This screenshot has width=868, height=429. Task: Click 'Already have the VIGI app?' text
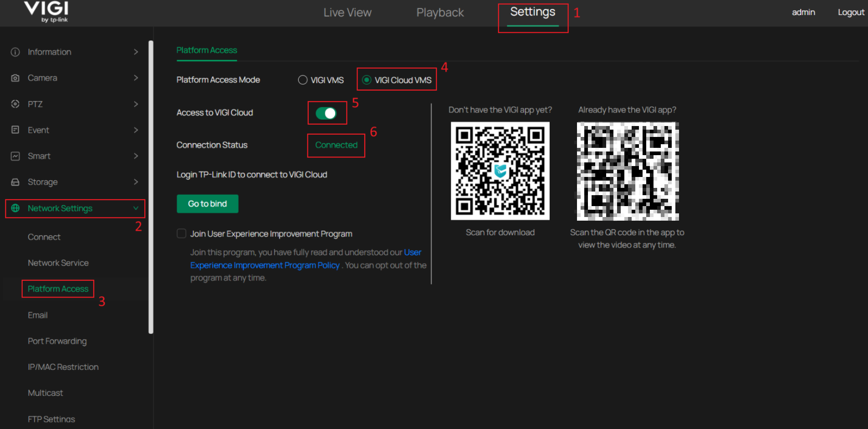627,110
